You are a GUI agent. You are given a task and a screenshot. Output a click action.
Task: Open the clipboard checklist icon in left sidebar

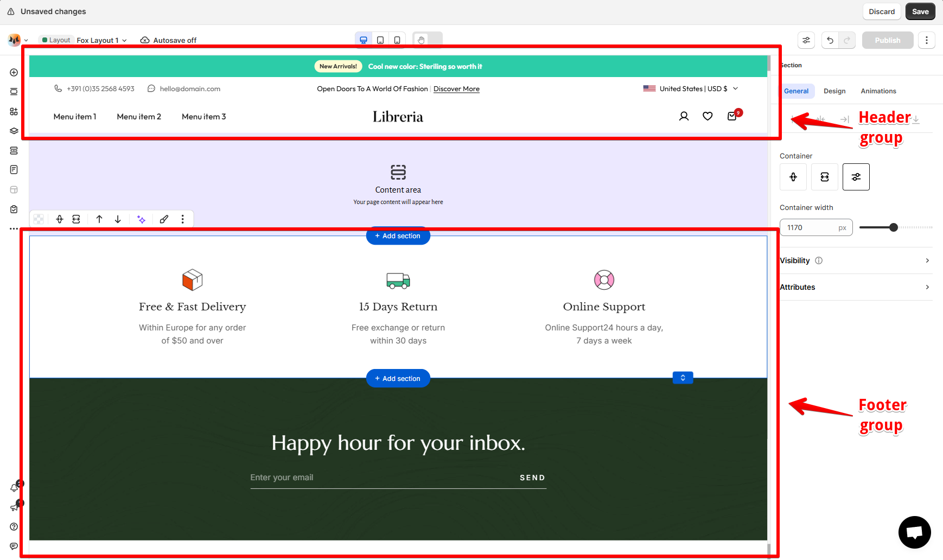coord(14,209)
